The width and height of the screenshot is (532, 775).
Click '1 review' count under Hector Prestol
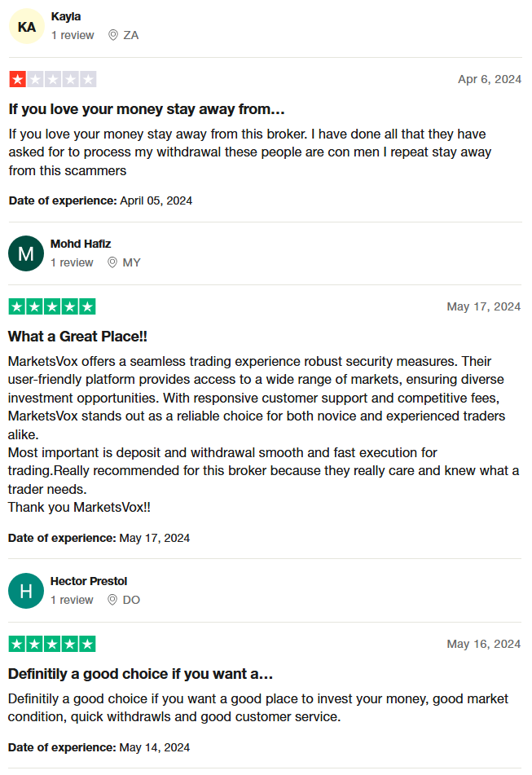(72, 600)
